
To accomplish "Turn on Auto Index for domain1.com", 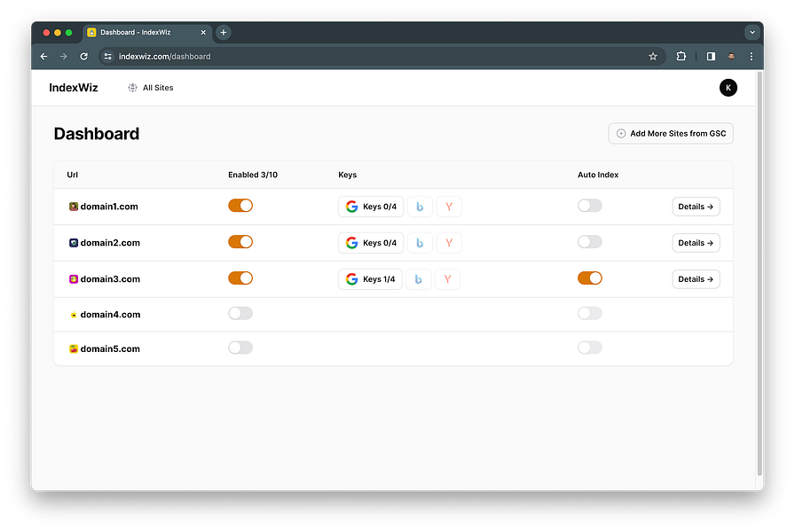I will pos(590,206).
